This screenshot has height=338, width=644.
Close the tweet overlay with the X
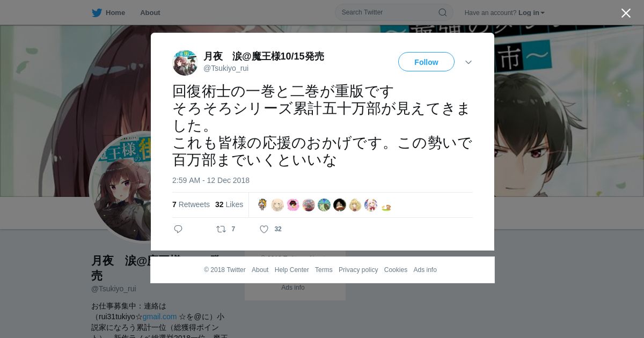[x=626, y=13]
